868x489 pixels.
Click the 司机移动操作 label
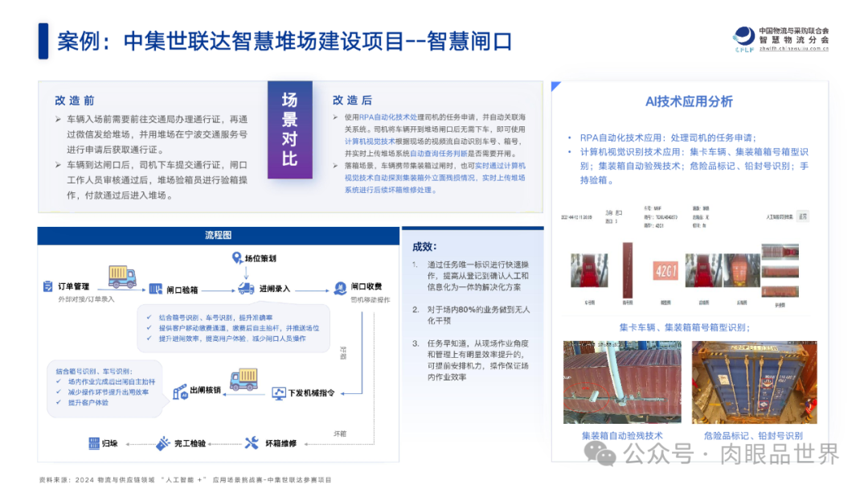click(371, 300)
